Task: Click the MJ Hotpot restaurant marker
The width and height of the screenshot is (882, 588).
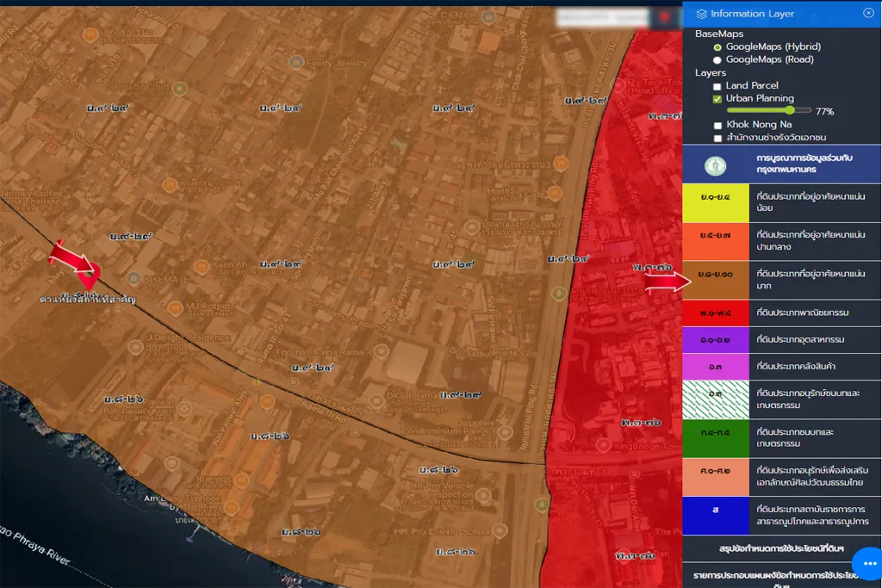Action: 176,306
